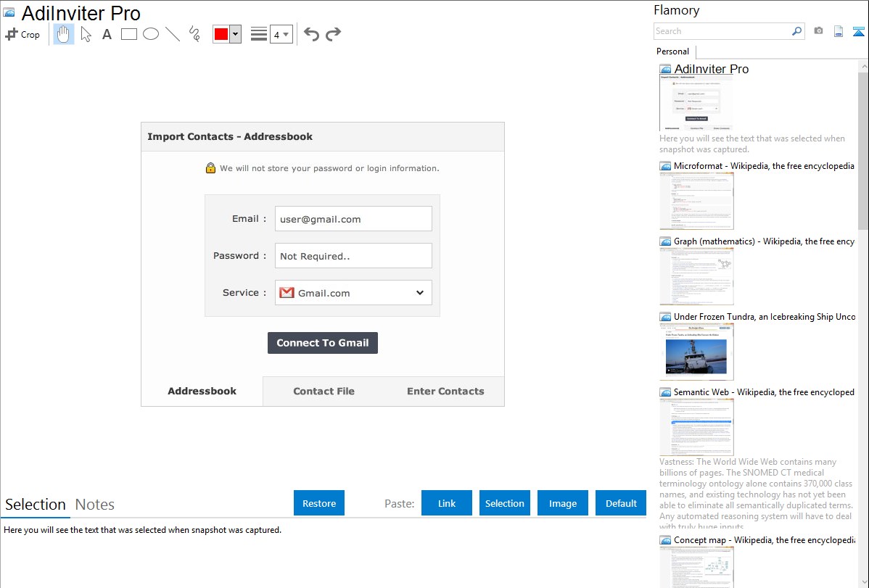Switch to the Contact File tab
Viewport: 869px width, 588px height.
tap(324, 392)
